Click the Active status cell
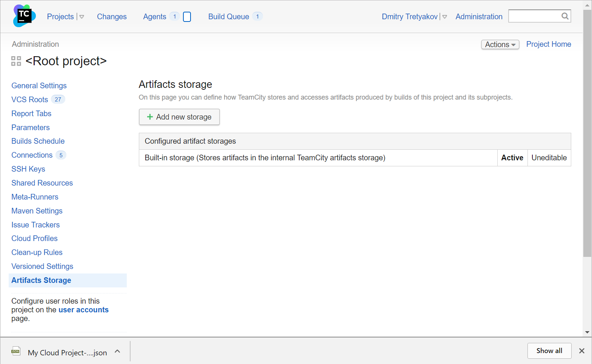Screen dimensions: 592x364 pos(512,158)
